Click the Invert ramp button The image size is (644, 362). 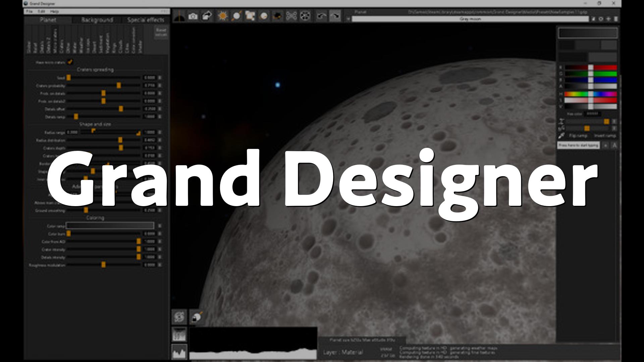(x=605, y=136)
